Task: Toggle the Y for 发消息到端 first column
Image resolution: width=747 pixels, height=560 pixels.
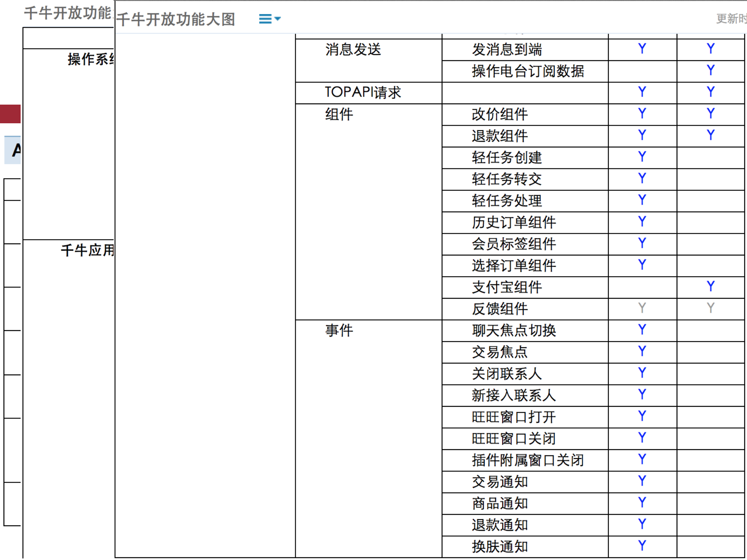Action: (642, 48)
